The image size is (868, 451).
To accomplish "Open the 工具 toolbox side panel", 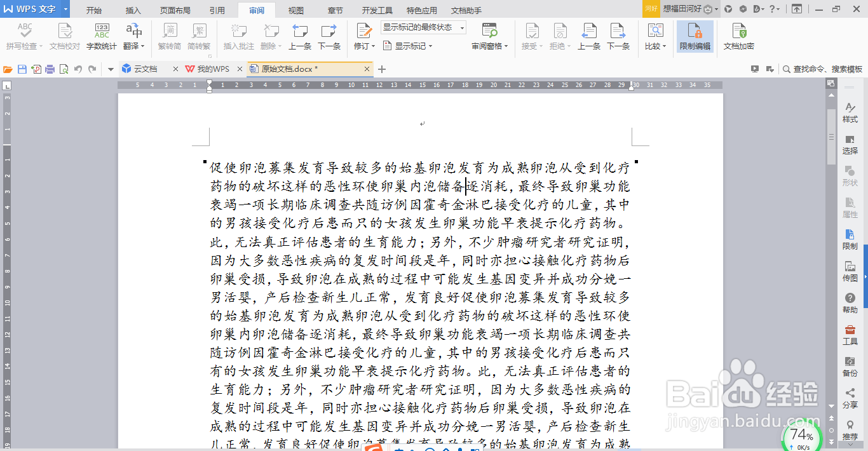I will point(850,335).
